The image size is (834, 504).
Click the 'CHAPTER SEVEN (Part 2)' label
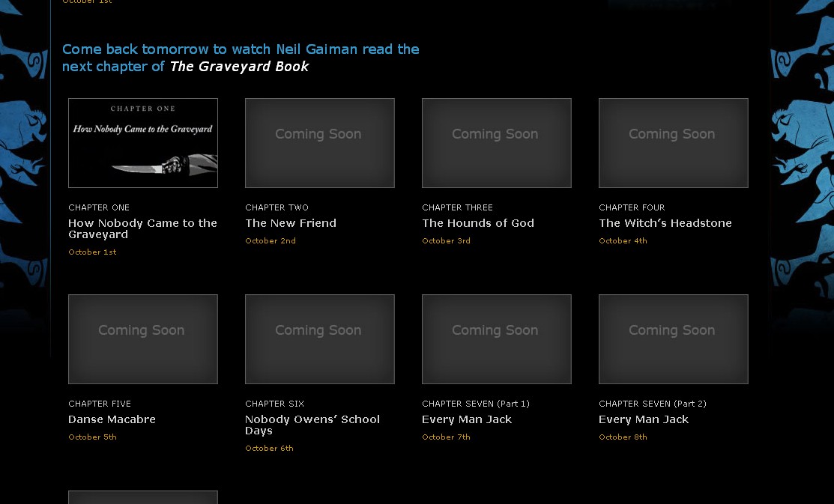653,404
